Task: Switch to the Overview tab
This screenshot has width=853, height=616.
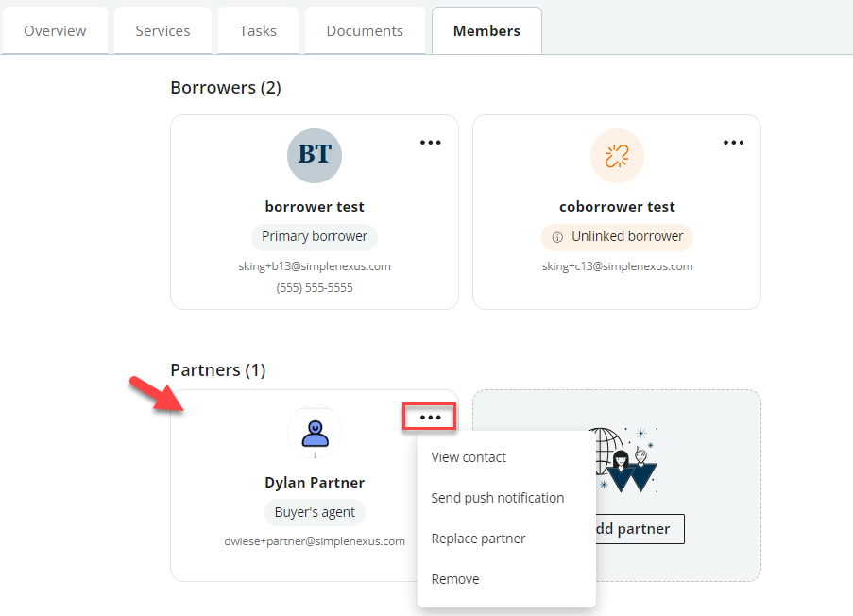Action: [x=55, y=31]
